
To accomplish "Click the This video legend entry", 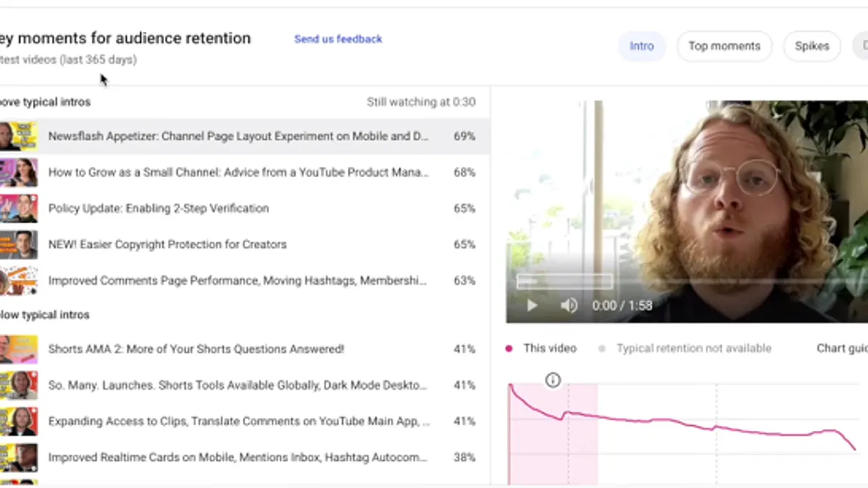I will tap(541, 348).
